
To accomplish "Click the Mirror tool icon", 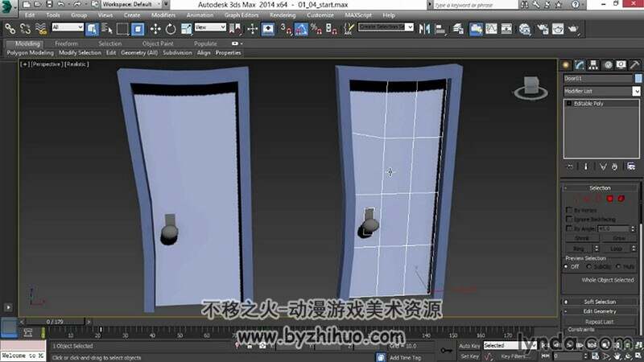I will [424, 29].
